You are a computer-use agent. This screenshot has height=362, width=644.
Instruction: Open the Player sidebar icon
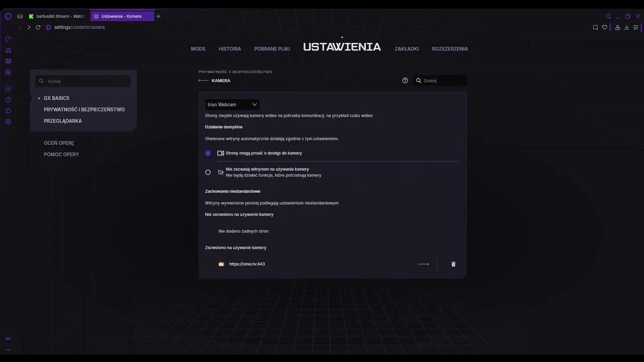(x=8, y=88)
